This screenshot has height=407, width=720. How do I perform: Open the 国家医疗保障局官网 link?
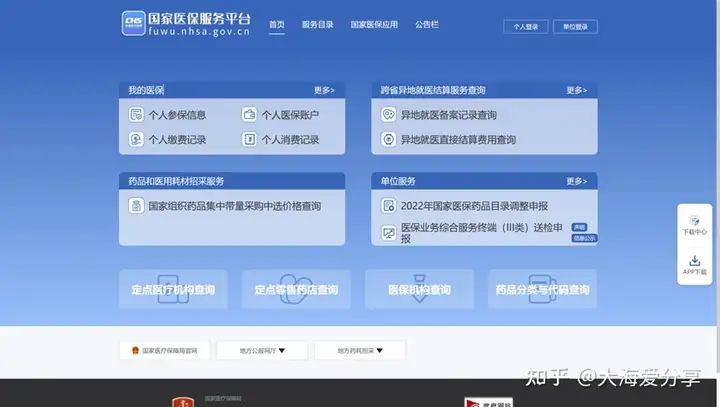tap(164, 350)
